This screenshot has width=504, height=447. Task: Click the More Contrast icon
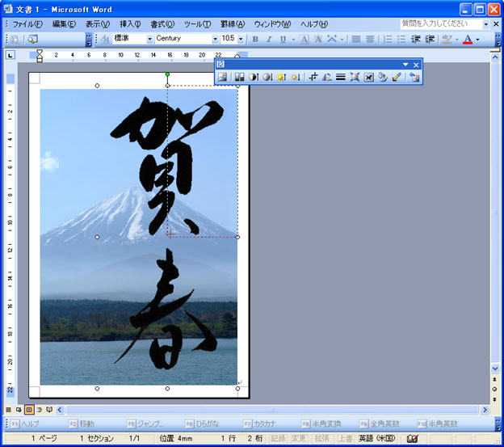click(253, 78)
